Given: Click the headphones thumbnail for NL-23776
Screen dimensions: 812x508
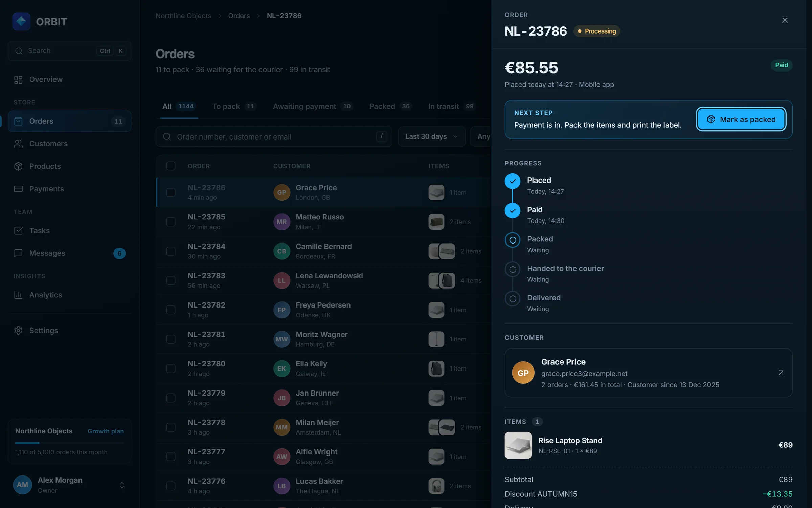Looking at the screenshot, I should point(436,486).
